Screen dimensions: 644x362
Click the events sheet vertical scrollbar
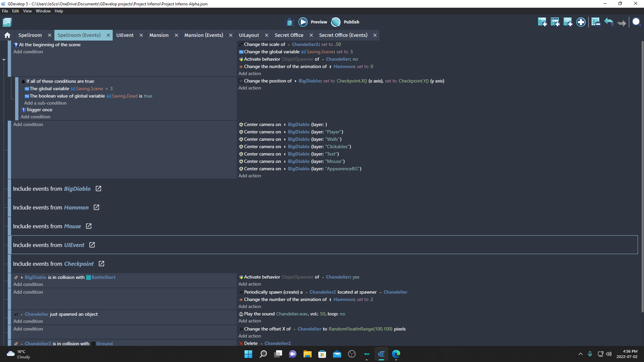tap(642, 168)
